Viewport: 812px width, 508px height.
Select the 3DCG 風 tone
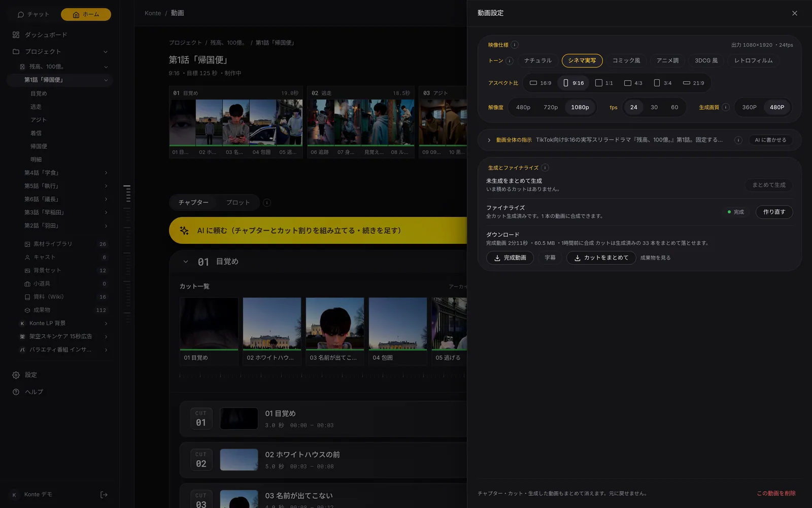pos(706,60)
